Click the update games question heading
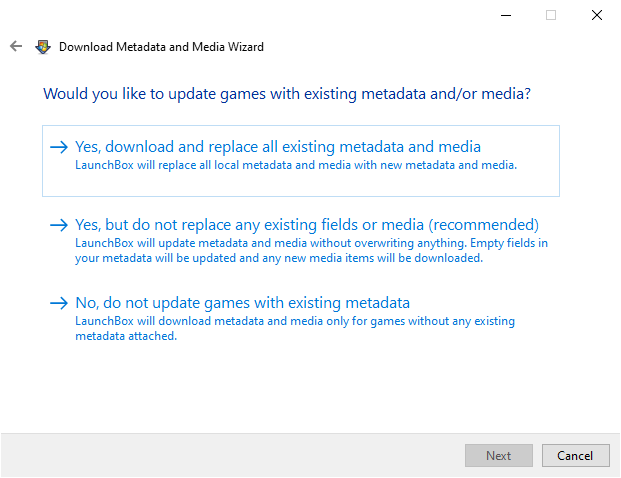This screenshot has width=621, height=478. 286,94
